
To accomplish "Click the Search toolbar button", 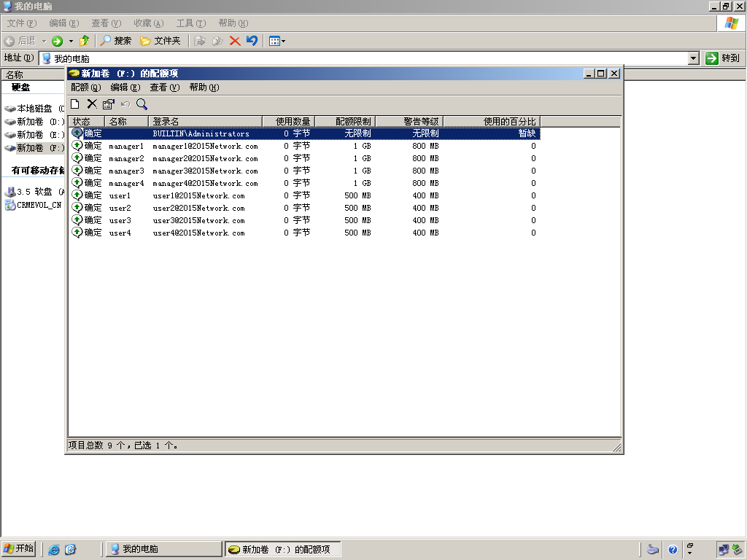I will pos(115,41).
